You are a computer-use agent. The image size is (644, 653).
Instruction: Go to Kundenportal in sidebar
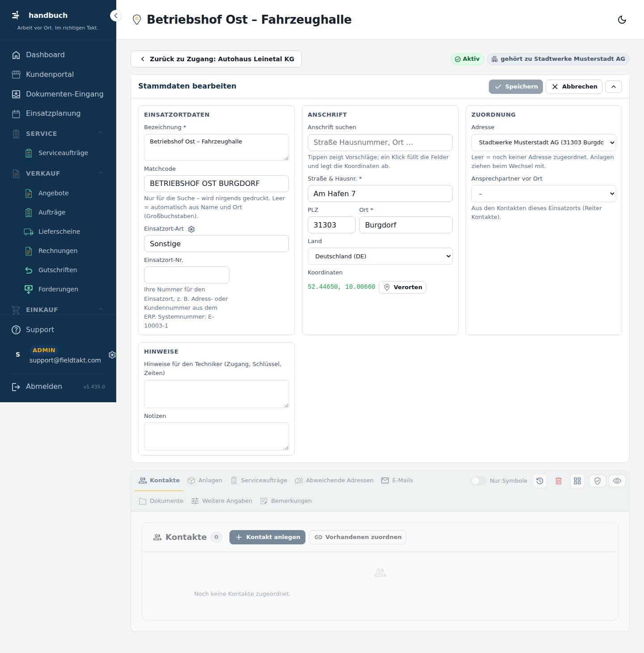coord(58,75)
